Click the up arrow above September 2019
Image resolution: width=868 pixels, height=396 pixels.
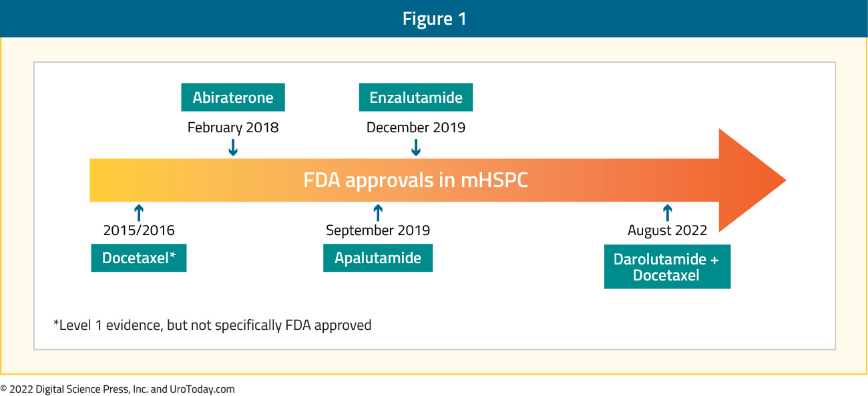[x=378, y=213]
